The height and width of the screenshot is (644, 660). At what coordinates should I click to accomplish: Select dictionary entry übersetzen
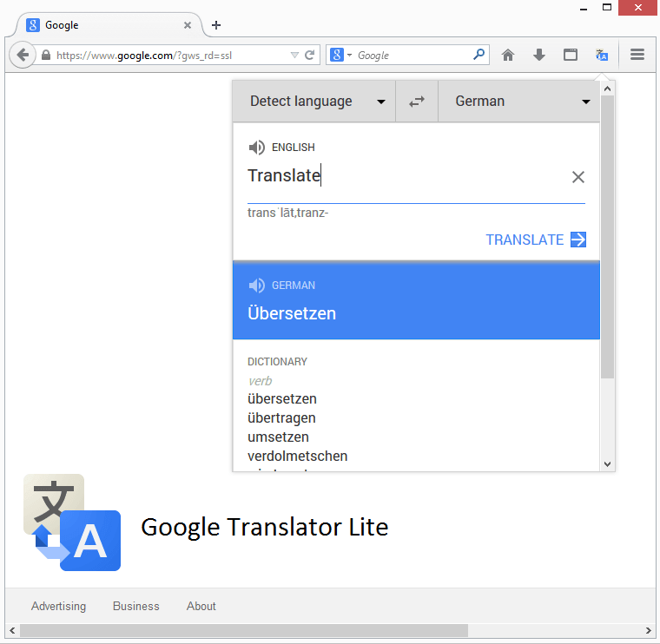282,398
